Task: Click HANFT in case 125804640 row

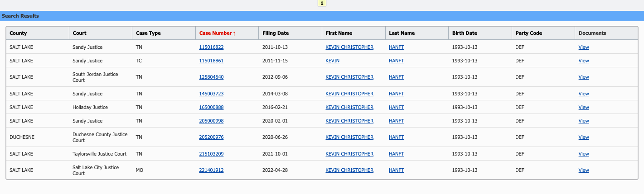Action: click(x=396, y=77)
